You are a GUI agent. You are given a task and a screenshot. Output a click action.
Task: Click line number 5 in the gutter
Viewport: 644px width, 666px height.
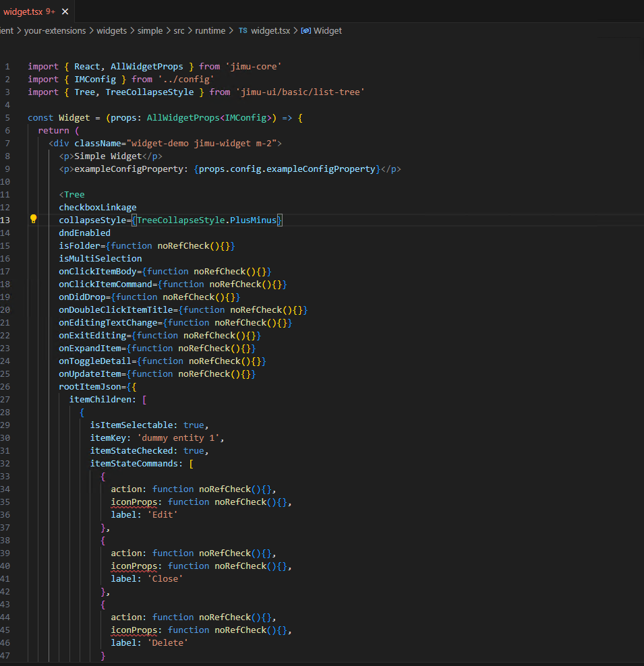pyautogui.click(x=7, y=118)
